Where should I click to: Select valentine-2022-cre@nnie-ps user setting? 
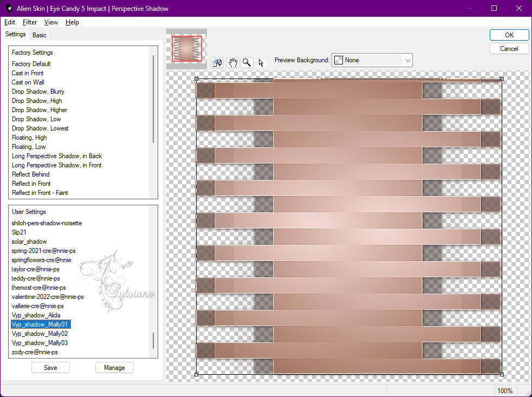[x=48, y=297]
